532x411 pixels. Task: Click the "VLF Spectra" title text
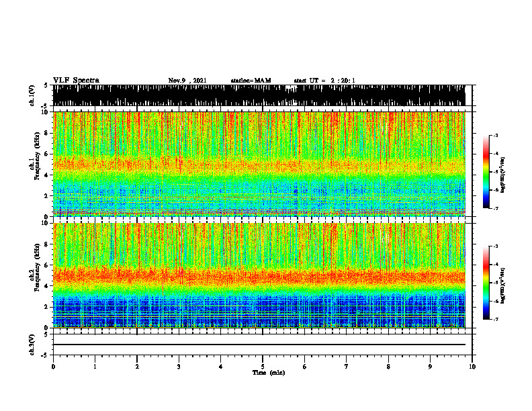pos(76,80)
